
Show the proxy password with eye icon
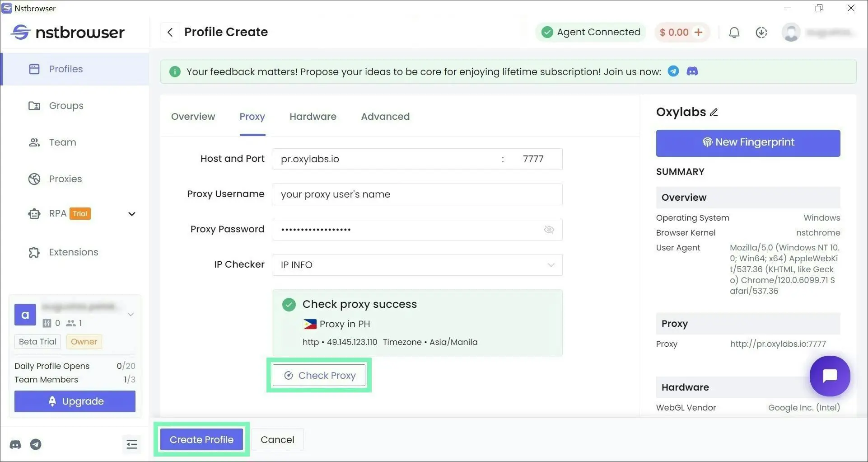tap(549, 230)
